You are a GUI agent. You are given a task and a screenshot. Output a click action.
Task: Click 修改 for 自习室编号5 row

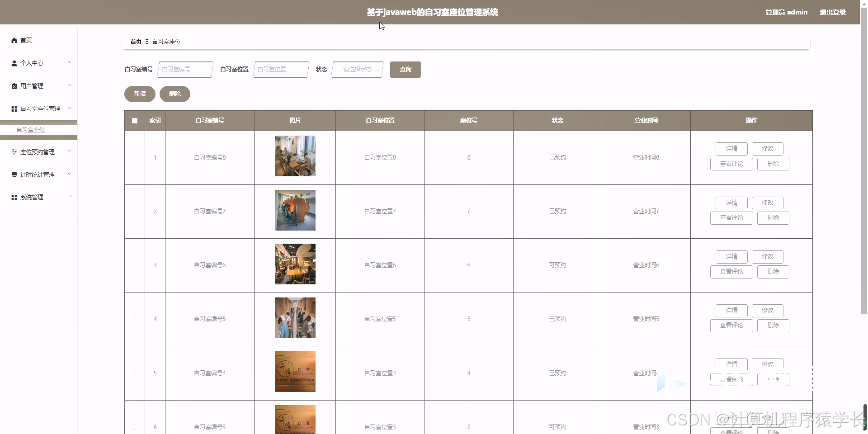click(768, 311)
